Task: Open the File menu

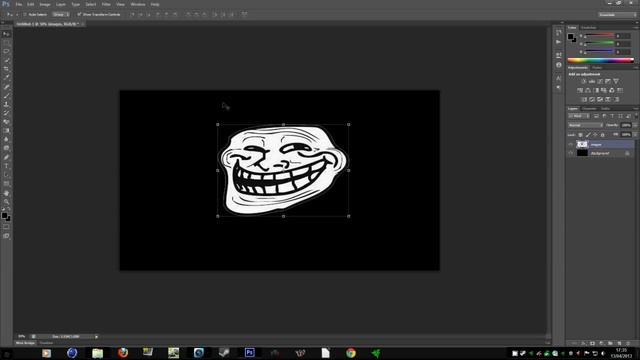Action: (x=19, y=4)
